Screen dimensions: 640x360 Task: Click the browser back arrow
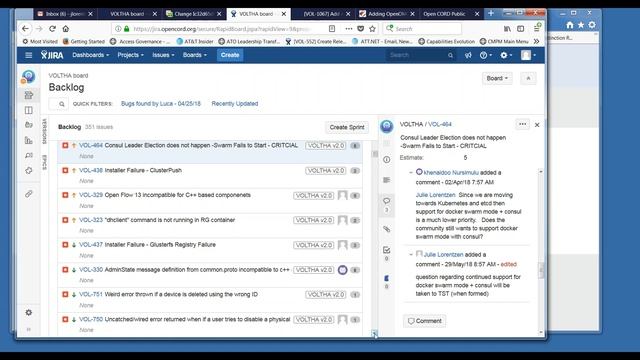pyautogui.click(x=25, y=29)
